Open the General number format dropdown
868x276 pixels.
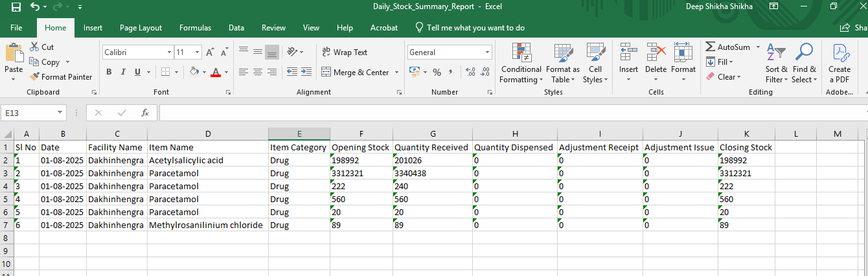point(488,52)
